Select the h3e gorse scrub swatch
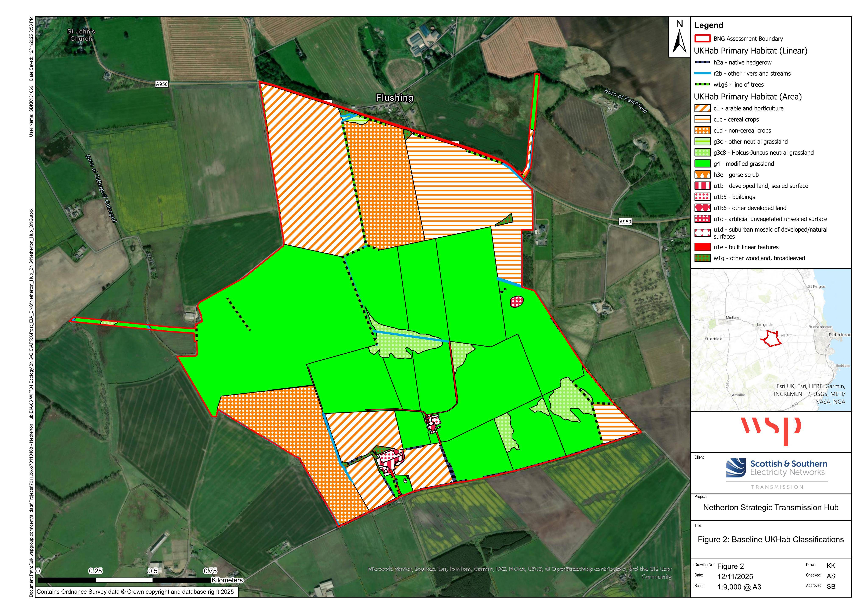This screenshot has height=614, width=868. pos(702,175)
